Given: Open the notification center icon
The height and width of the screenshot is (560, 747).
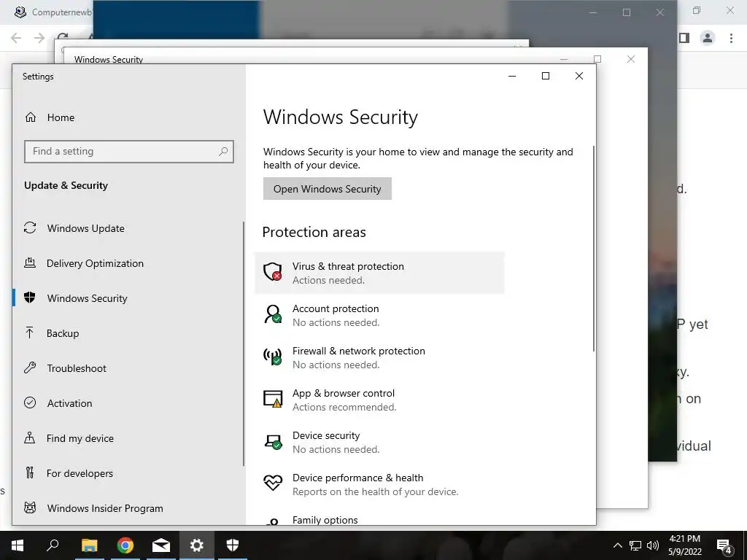Looking at the screenshot, I should [x=724, y=546].
